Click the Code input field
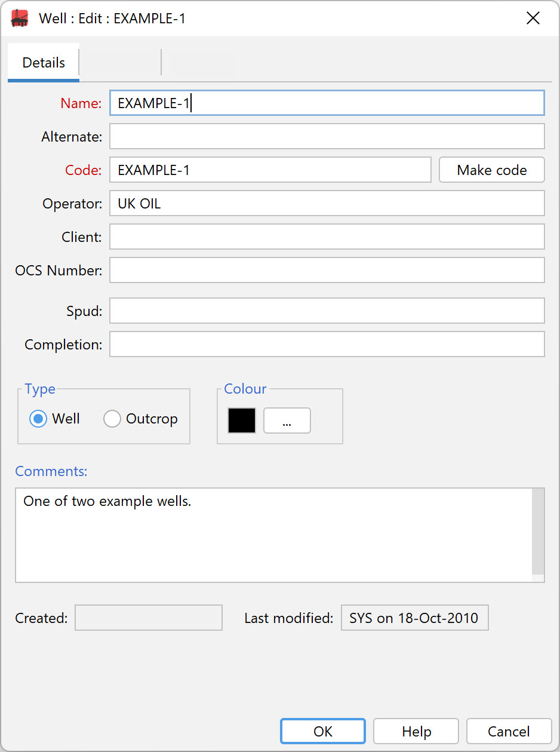 270,170
